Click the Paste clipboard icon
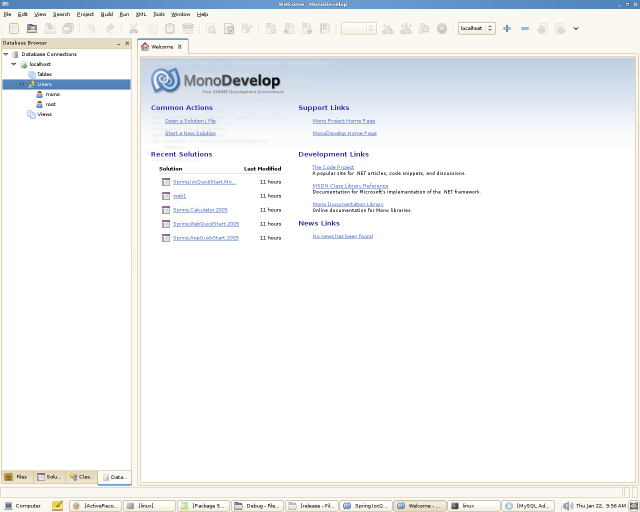640x512 pixels. pyautogui.click(x=170, y=28)
